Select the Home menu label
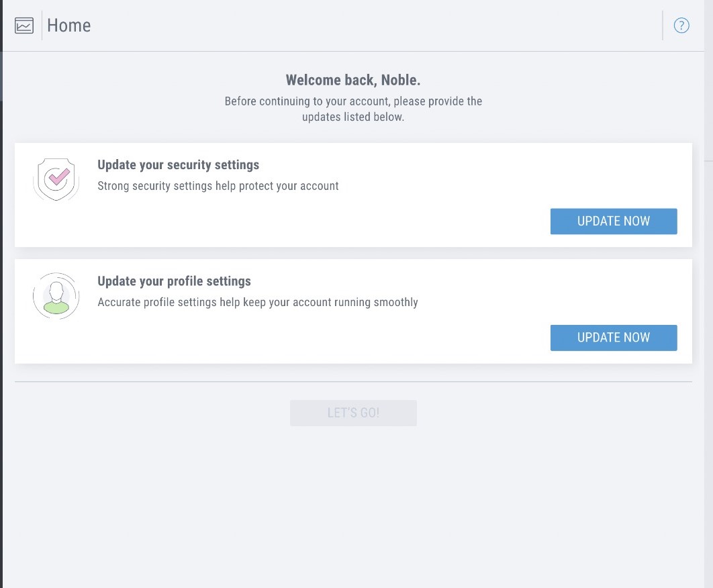This screenshot has width=713, height=588. [69, 25]
